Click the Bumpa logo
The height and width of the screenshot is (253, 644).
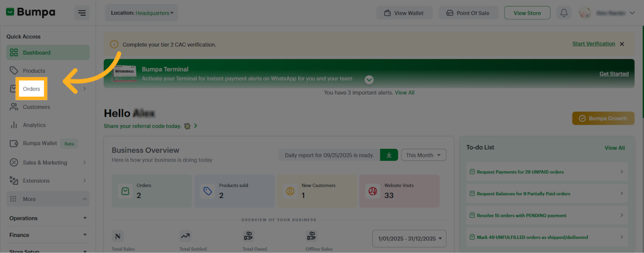[31, 12]
